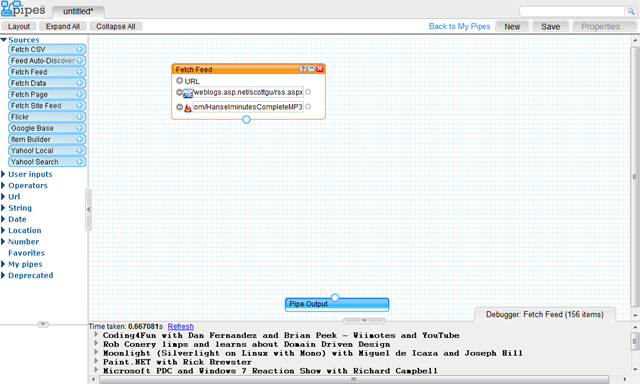This screenshot has height=384, width=640.
Task: Expand the Location section
Action: [3, 230]
